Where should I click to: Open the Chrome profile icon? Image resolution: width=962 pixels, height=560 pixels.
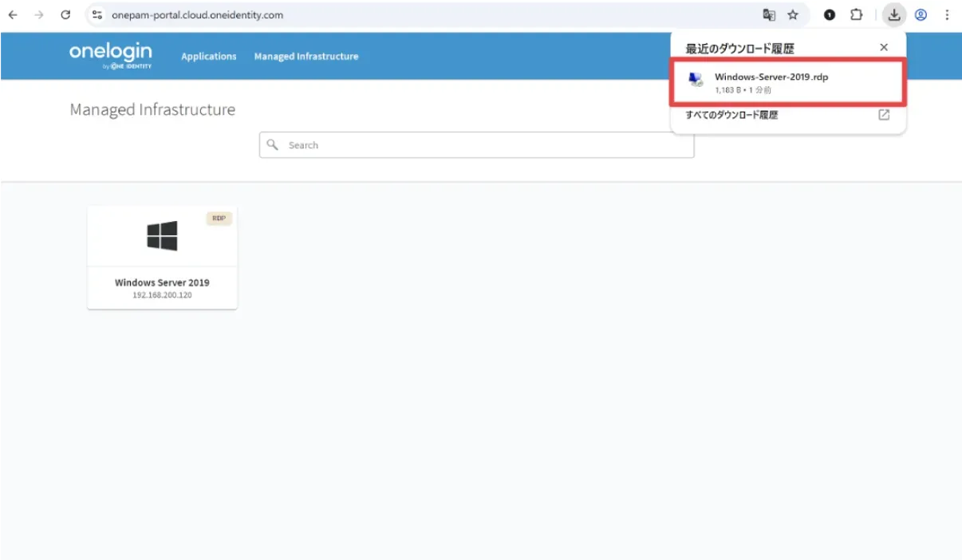(x=921, y=15)
